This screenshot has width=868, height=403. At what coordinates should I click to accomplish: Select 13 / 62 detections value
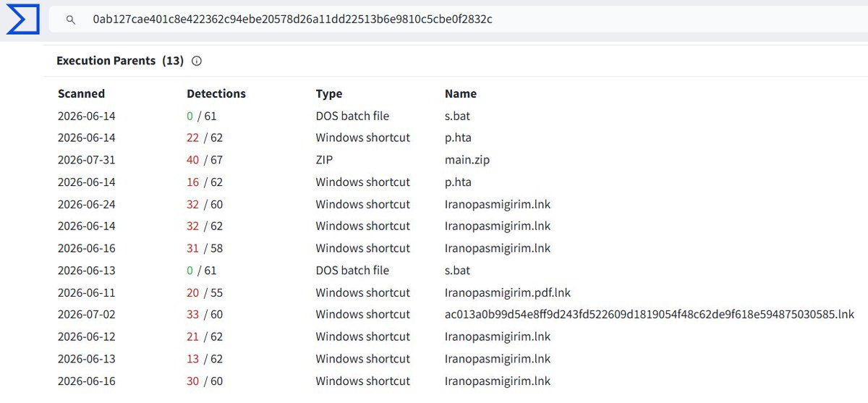205,358
